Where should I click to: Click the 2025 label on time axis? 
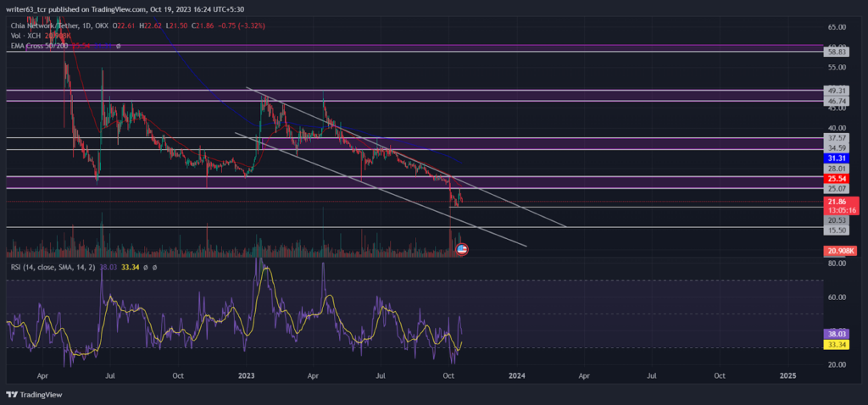[x=787, y=375]
